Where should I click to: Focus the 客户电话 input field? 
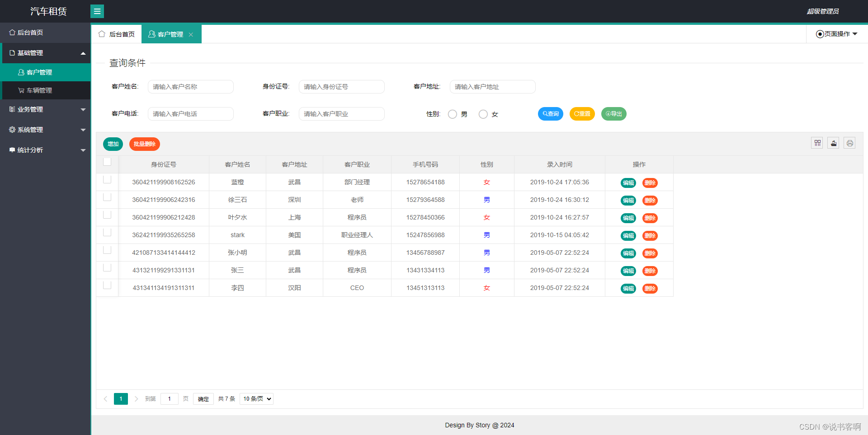click(191, 114)
